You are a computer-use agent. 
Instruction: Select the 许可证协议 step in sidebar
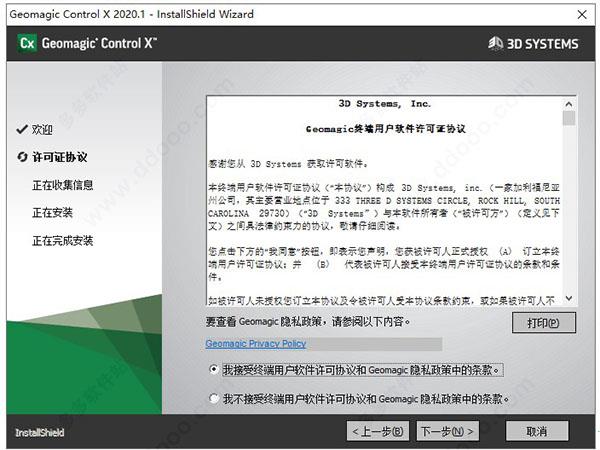click(x=59, y=157)
